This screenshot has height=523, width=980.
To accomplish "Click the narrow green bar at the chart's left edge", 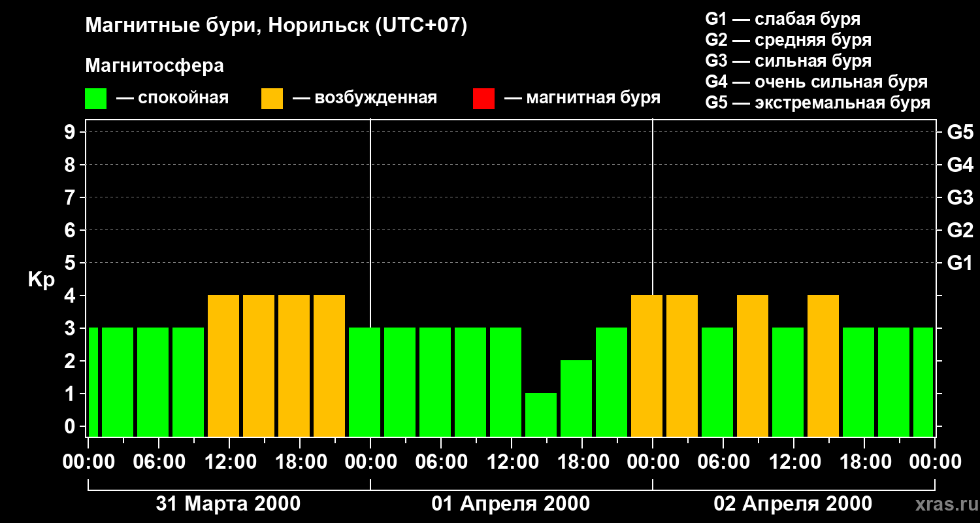I will point(93,382).
